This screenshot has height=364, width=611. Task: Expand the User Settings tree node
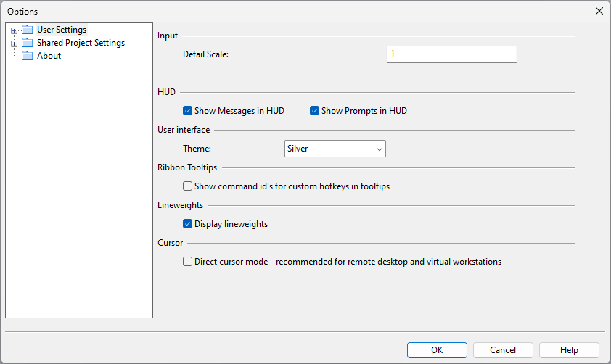coord(14,30)
